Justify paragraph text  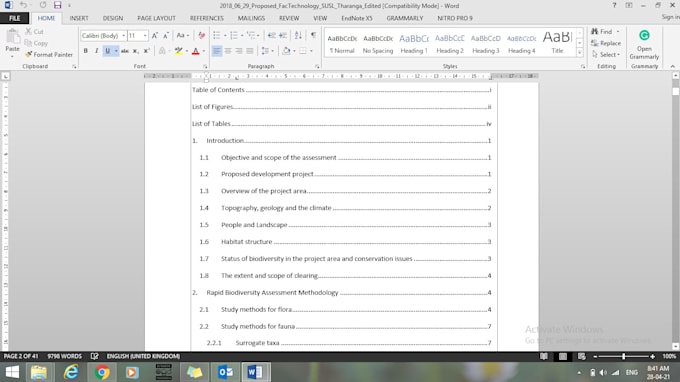(250, 51)
